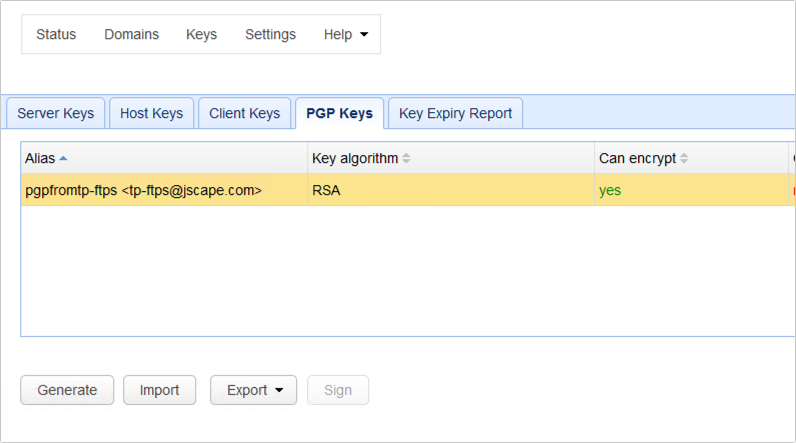Click the Generate button
The width and height of the screenshot is (796, 443).
[67, 390]
